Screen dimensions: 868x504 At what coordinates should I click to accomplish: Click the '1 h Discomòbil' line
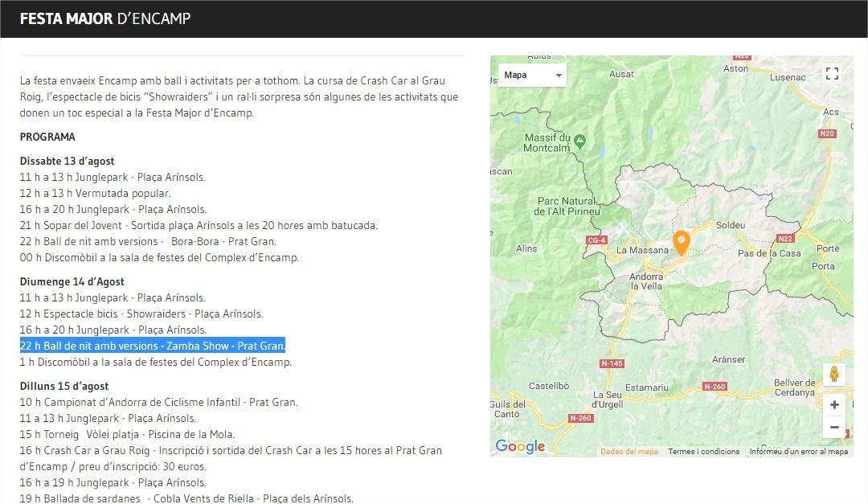[x=156, y=363]
